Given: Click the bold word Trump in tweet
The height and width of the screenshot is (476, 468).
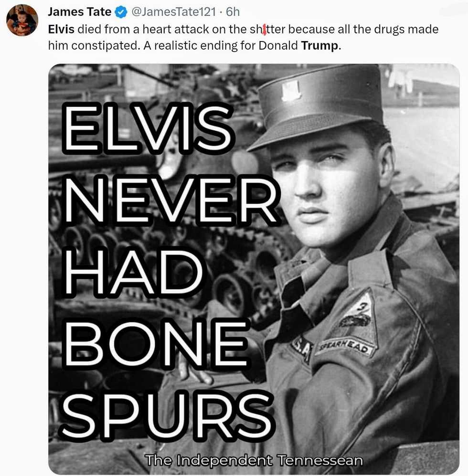Looking at the screenshot, I should click(319, 45).
